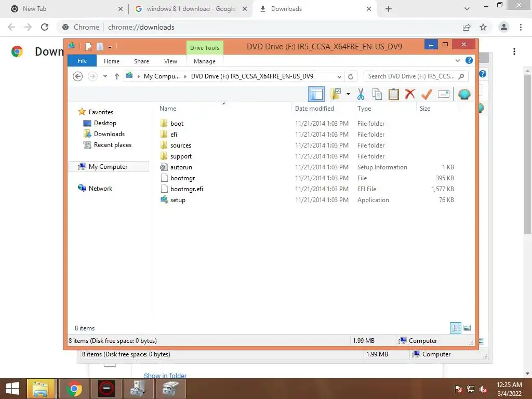This screenshot has width=532, height=399.
Task: Click the Copy documents icon
Action: [377, 94]
